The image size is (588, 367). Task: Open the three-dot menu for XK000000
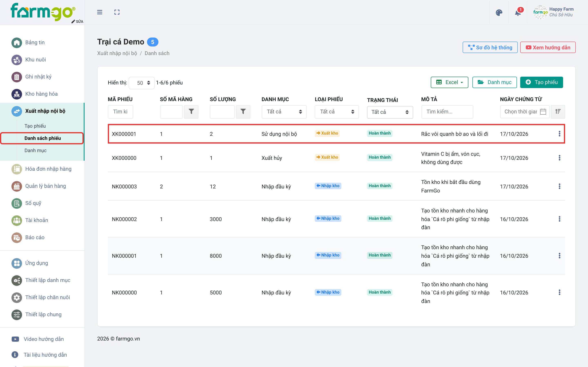[559, 158]
